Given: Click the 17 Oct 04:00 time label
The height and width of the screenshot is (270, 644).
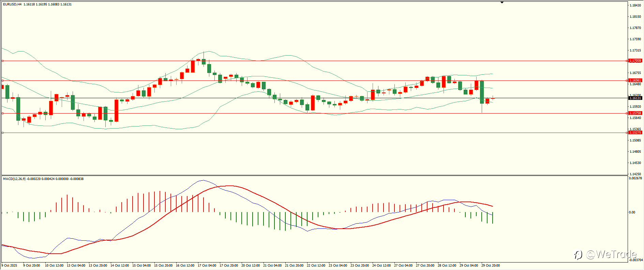Looking at the screenshot, I should click(x=207, y=266).
